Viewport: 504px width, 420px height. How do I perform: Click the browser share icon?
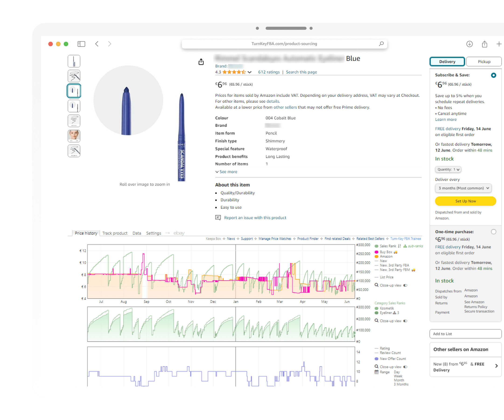[x=485, y=44]
